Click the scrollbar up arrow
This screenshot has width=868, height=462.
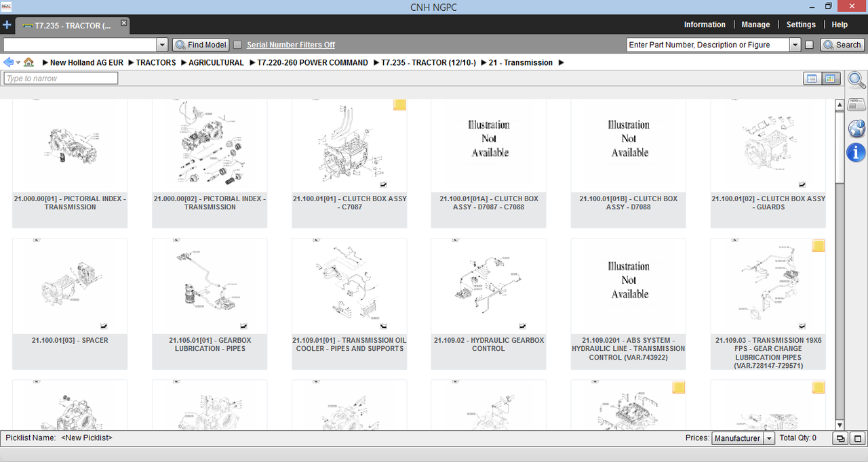pos(840,104)
